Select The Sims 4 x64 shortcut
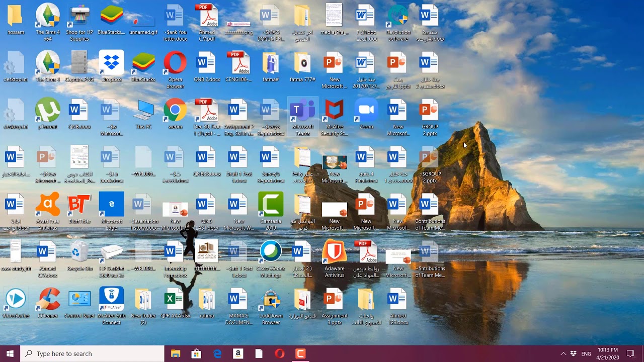 48,23
